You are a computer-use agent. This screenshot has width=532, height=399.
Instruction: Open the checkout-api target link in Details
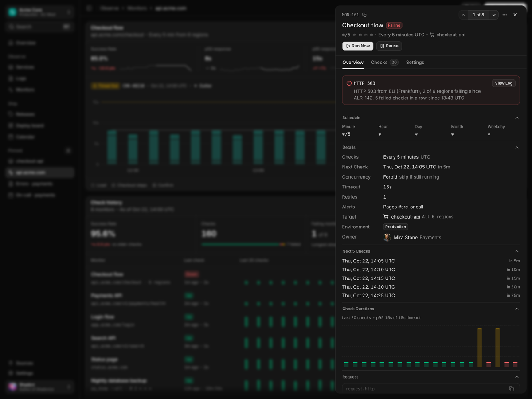pyautogui.click(x=406, y=217)
